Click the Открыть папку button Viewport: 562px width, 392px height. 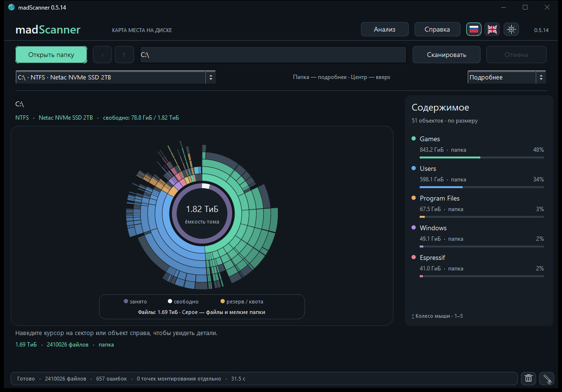(51, 55)
